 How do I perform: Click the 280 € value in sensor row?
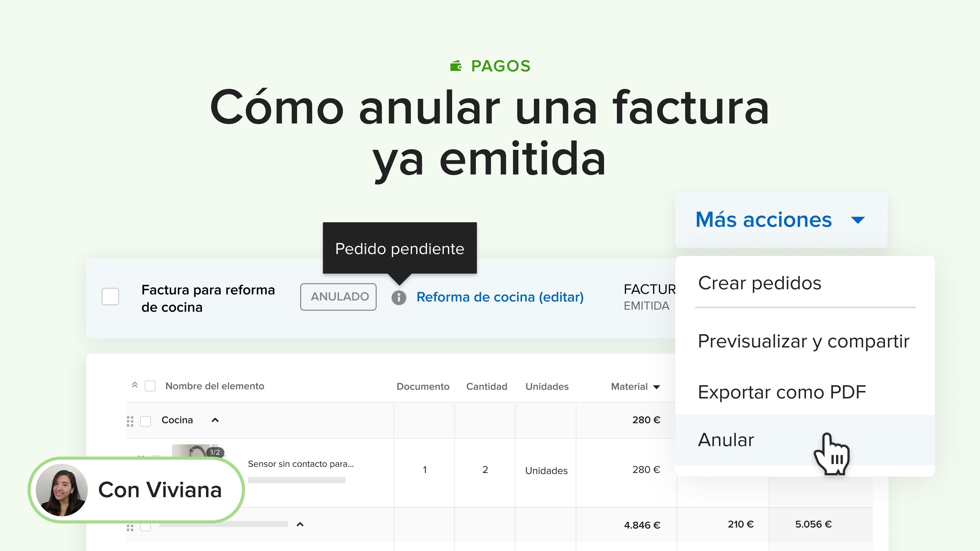coord(646,470)
